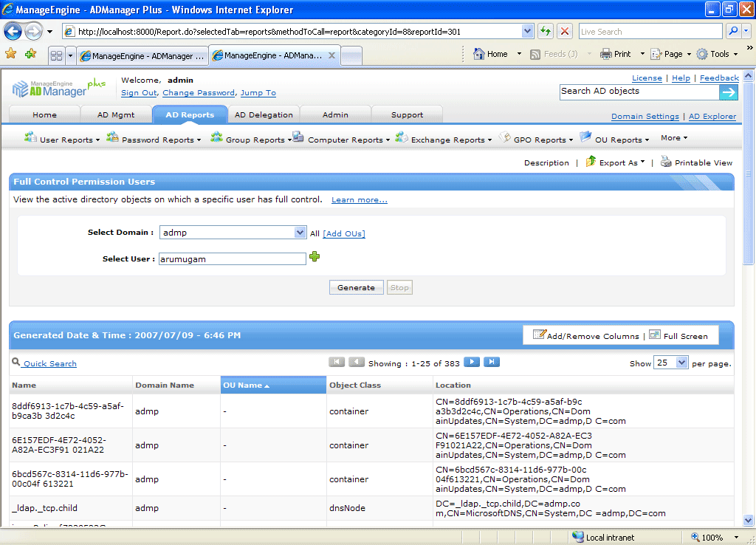Open the Add OUs link

(x=344, y=233)
